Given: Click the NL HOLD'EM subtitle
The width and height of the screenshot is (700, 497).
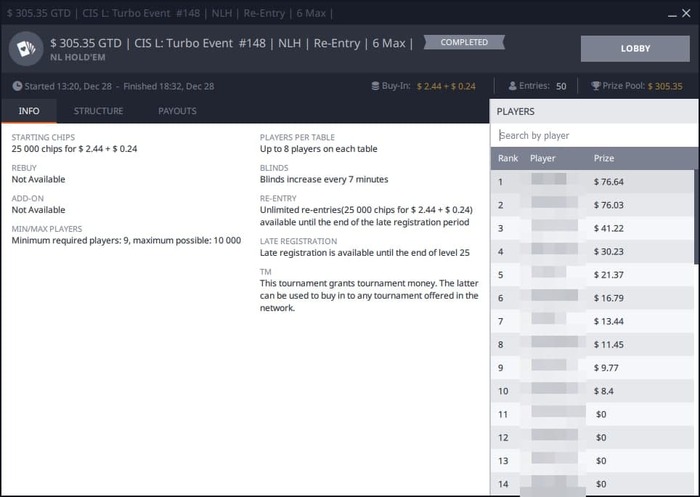Looking at the screenshot, I should (78, 57).
